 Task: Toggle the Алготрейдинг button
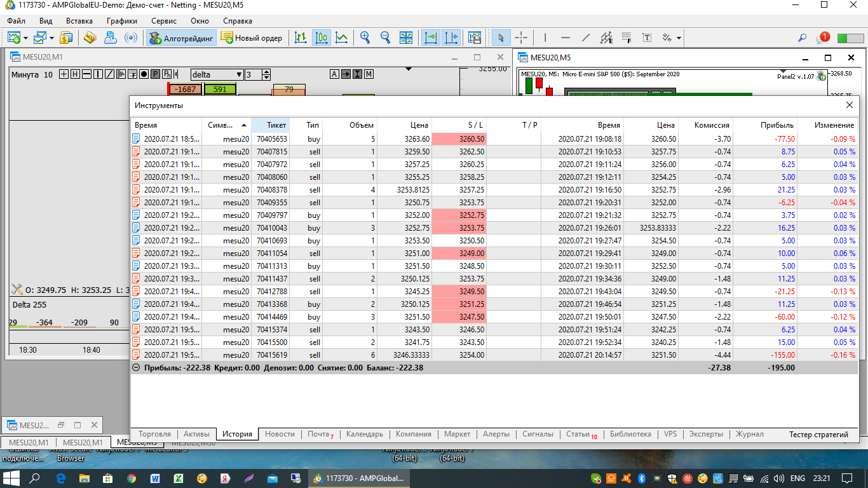pyautogui.click(x=180, y=37)
